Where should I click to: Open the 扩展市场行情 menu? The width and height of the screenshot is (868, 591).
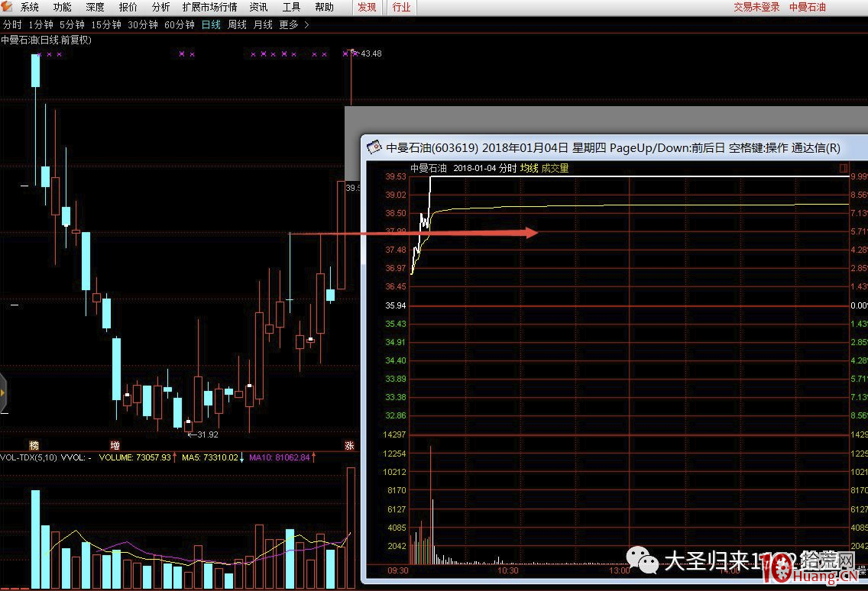[209, 7]
